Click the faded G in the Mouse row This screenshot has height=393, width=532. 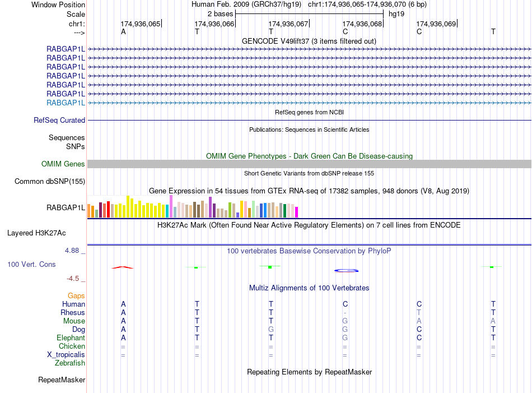click(345, 321)
